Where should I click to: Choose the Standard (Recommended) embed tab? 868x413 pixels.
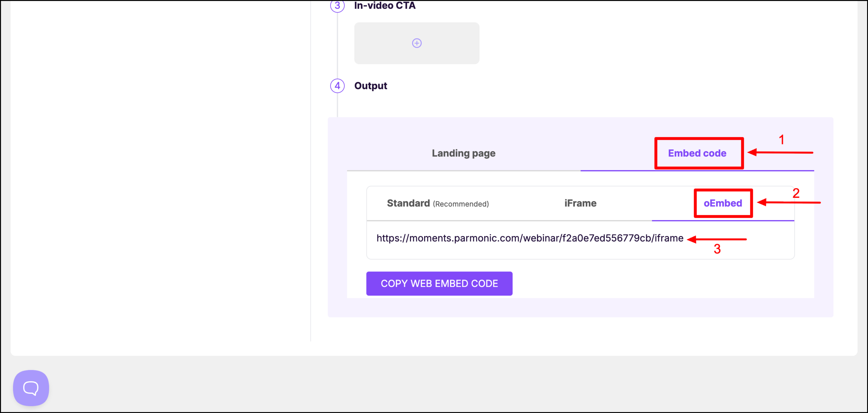tap(437, 203)
